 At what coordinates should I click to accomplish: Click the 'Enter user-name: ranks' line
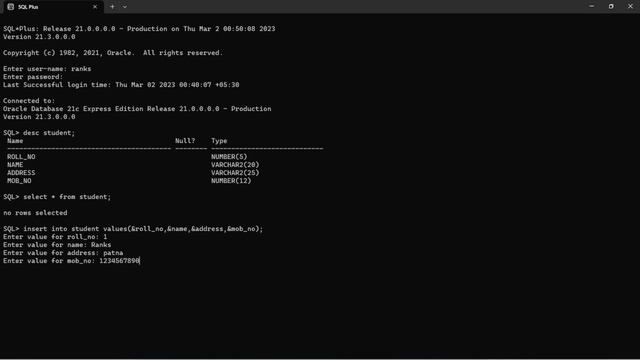tap(47, 69)
